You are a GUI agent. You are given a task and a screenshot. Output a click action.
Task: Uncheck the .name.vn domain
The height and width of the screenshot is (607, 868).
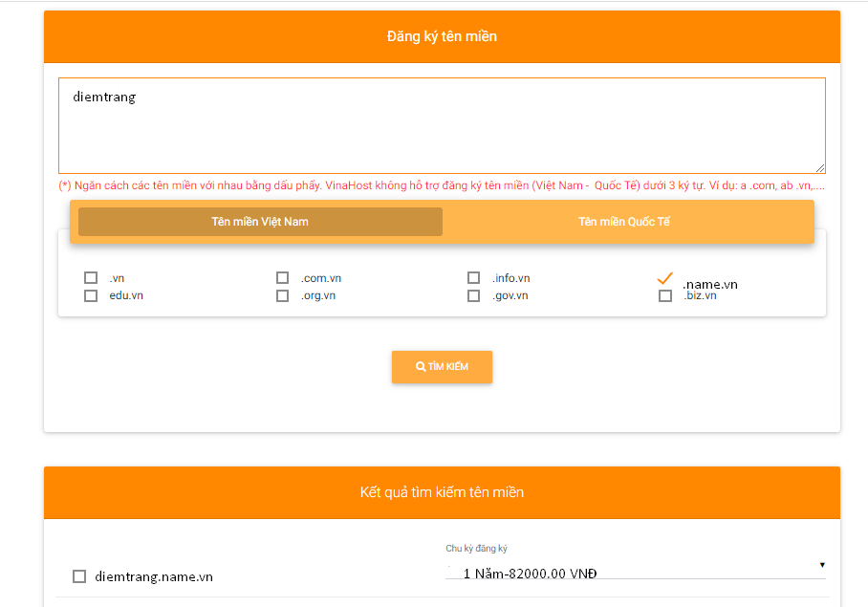(x=664, y=279)
